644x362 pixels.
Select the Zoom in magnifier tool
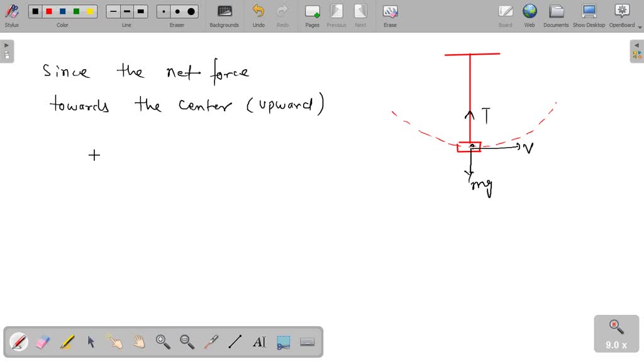coord(163,342)
